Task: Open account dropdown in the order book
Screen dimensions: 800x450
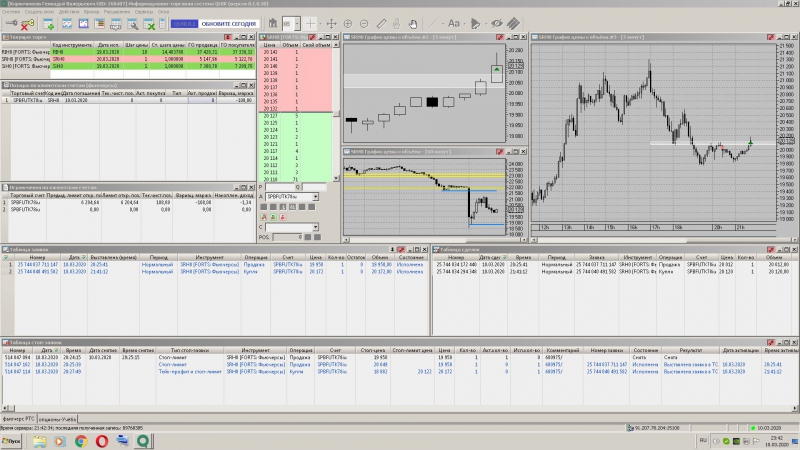Action: 315,196
